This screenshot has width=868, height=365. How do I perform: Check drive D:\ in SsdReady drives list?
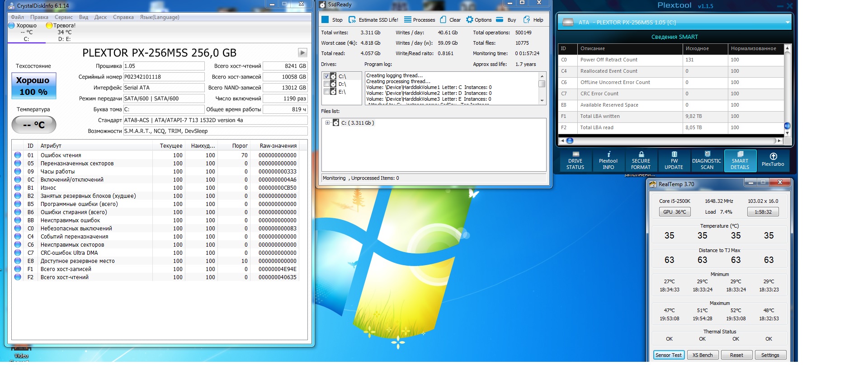[326, 84]
